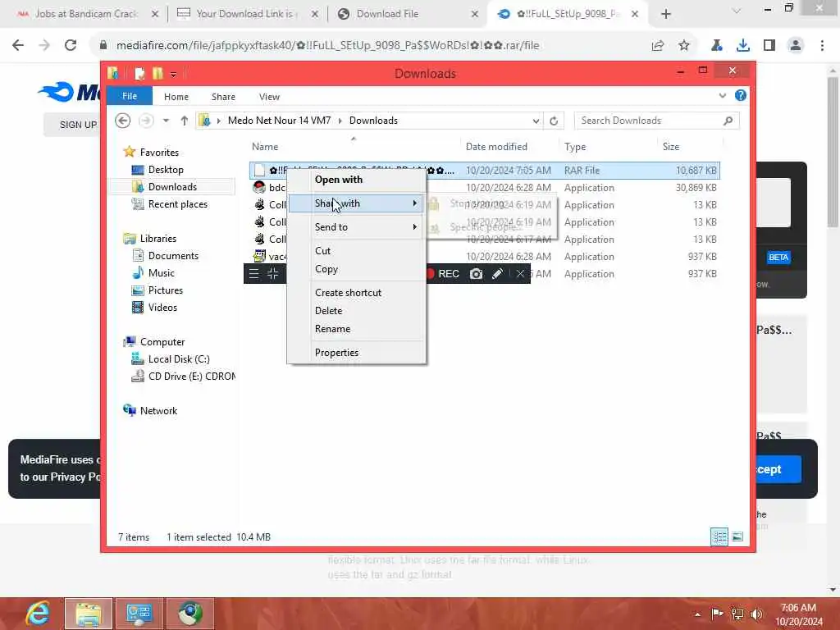Open Internet Explorer from the taskbar
Screen dimensions: 840x630
[38, 614]
